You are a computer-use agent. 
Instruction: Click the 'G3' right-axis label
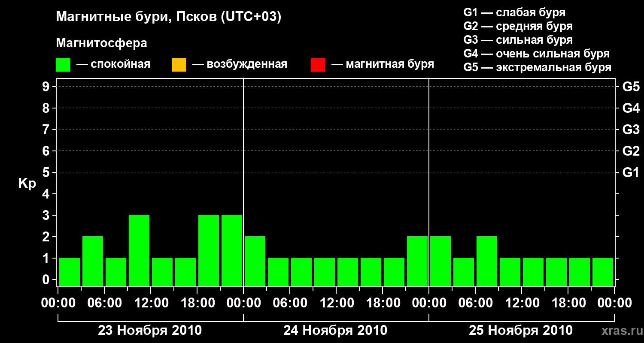(631, 129)
